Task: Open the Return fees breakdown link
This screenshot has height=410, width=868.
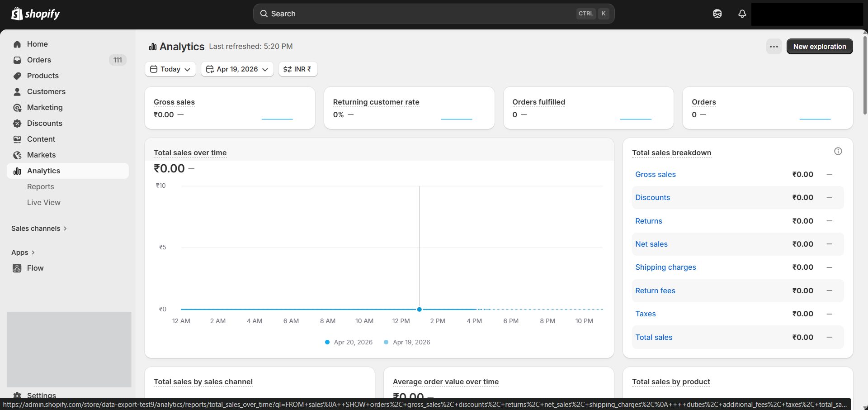Action: [655, 291]
